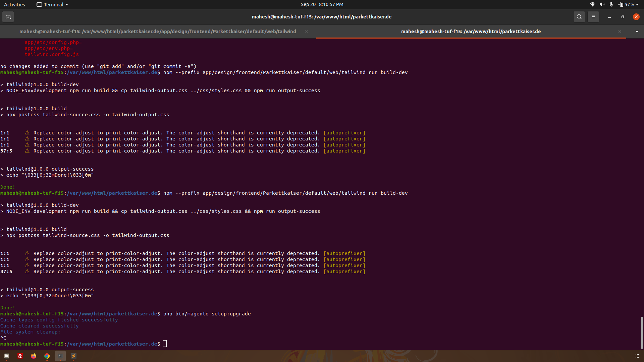Open the terminal search icon

(x=579, y=17)
